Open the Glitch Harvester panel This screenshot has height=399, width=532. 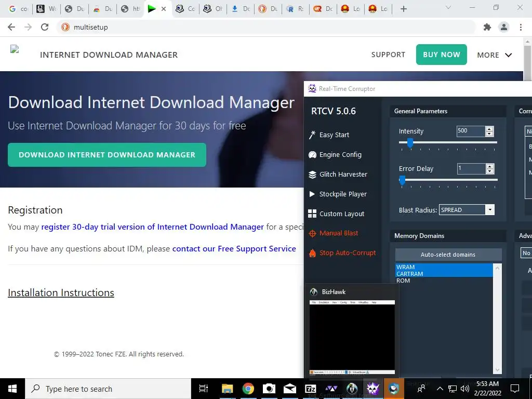click(338, 175)
